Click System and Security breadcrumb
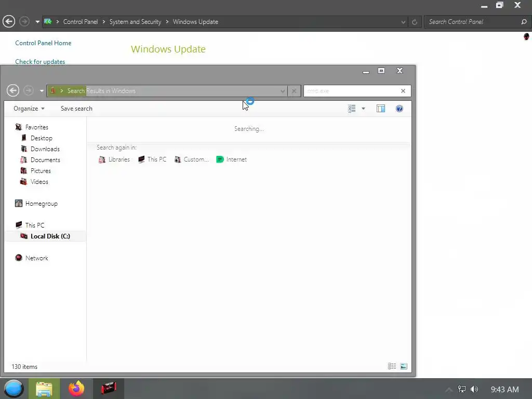This screenshot has height=399, width=532. 136,22
